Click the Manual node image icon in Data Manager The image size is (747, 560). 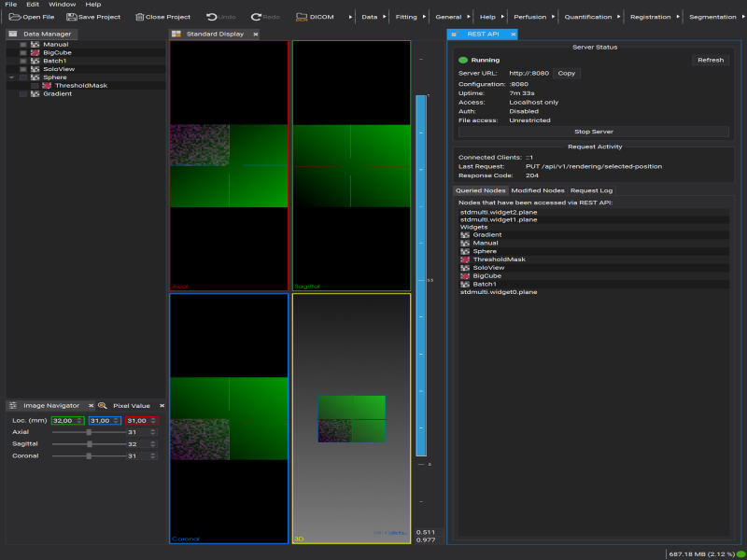click(x=35, y=44)
